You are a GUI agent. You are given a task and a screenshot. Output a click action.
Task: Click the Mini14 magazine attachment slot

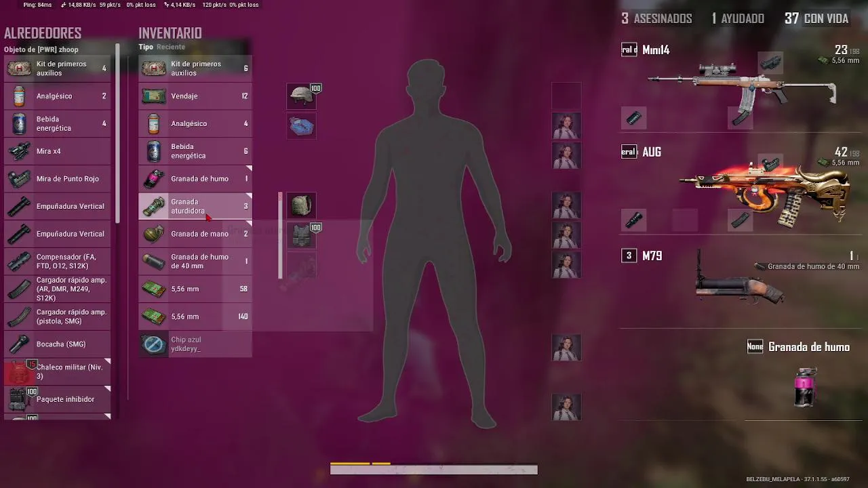pos(741,118)
